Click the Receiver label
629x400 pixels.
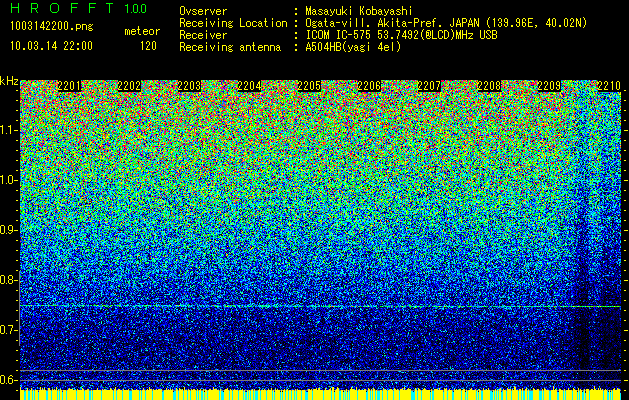[x=203, y=35]
